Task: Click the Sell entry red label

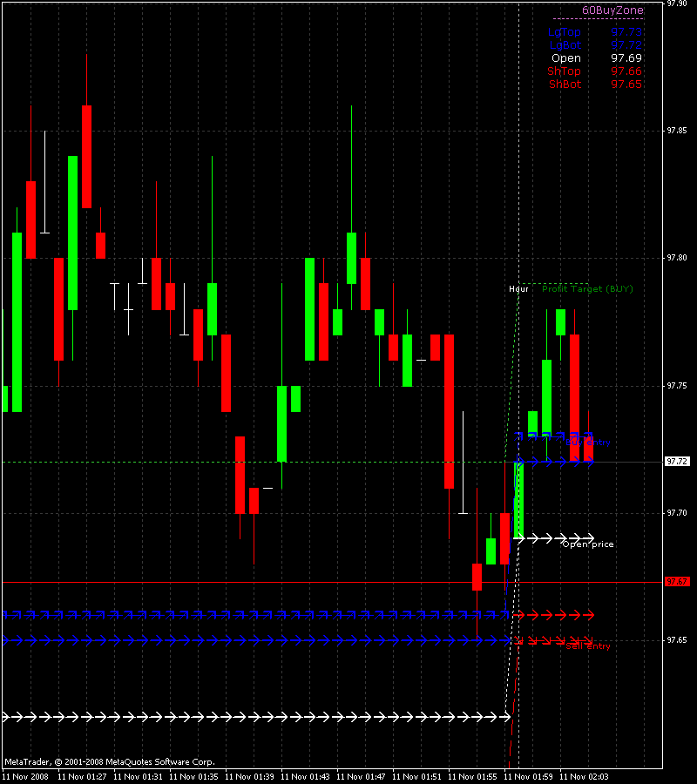Action: tap(588, 646)
